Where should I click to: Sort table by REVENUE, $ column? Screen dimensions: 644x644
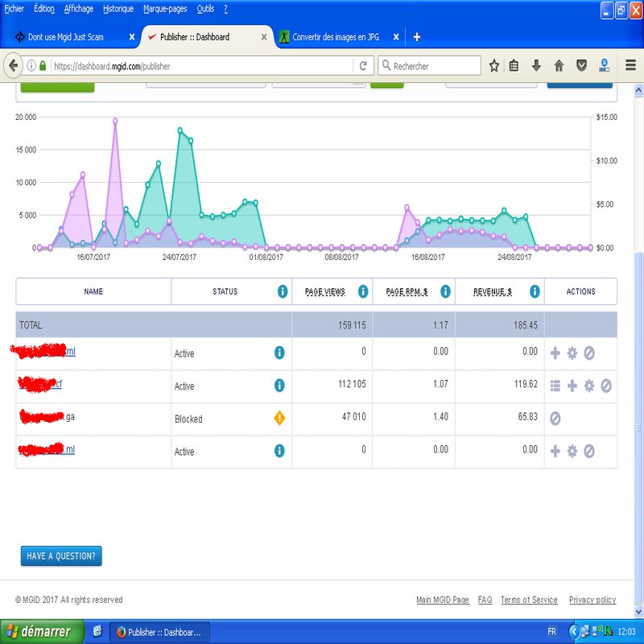(493, 291)
